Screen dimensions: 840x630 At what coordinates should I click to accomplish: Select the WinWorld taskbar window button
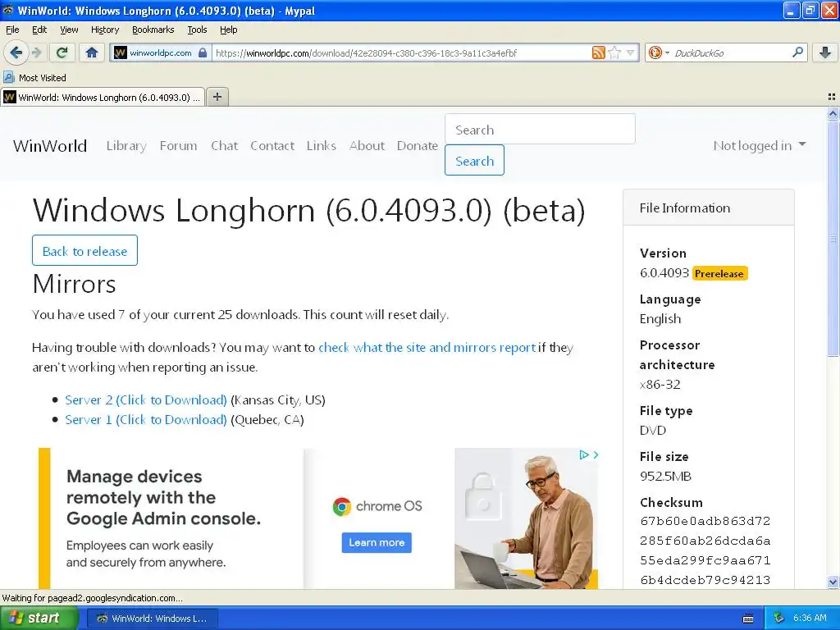pos(152,619)
